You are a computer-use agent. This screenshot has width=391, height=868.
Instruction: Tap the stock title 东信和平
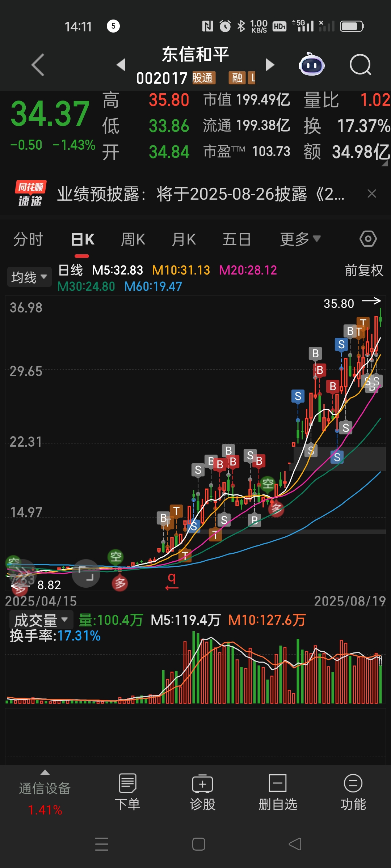195,55
